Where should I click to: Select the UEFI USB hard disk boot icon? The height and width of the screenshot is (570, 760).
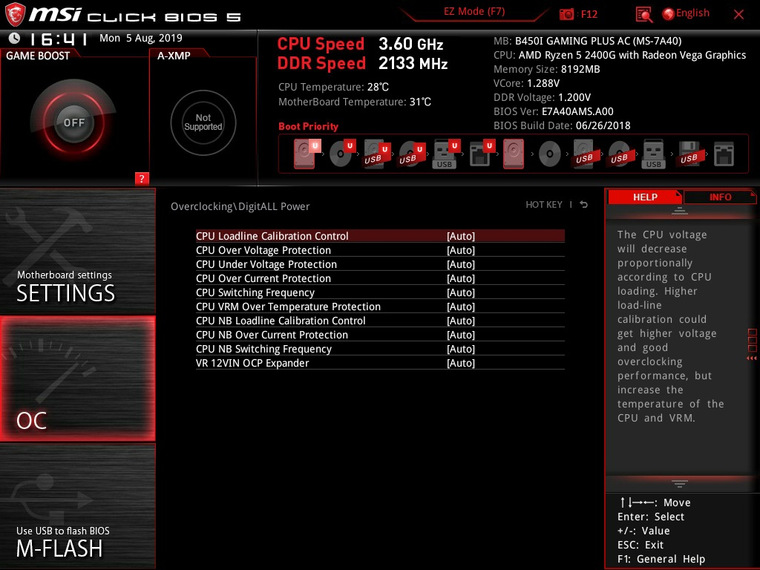click(377, 154)
